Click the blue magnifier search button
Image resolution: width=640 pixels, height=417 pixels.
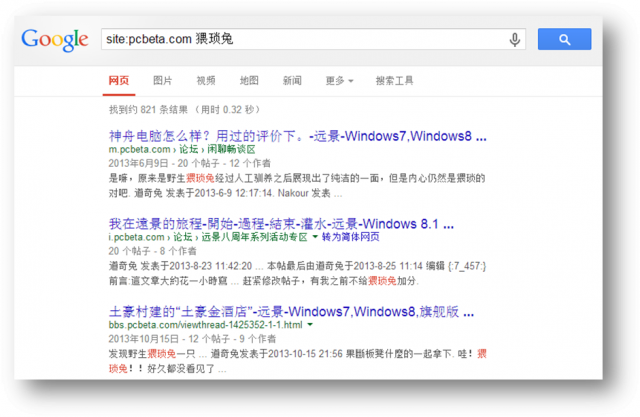564,39
